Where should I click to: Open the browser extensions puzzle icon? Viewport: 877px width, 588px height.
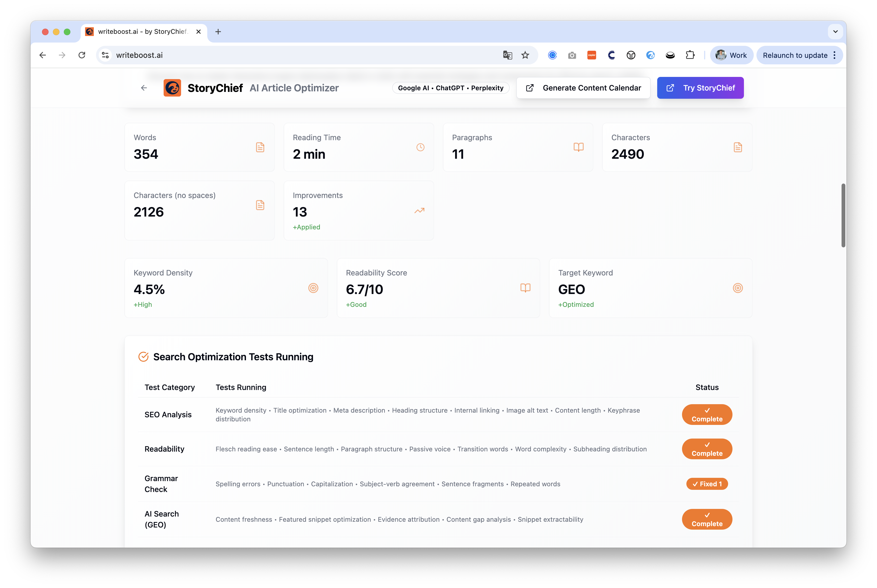(x=690, y=55)
